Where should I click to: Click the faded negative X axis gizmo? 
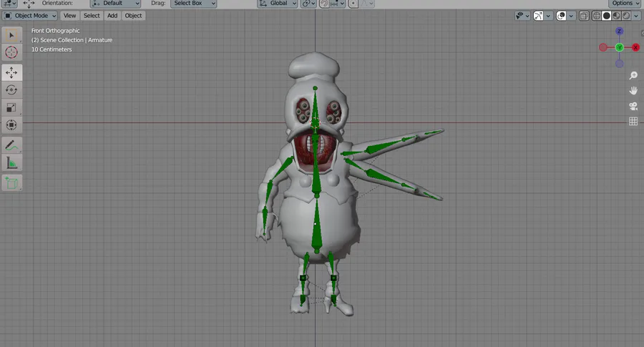pos(603,48)
